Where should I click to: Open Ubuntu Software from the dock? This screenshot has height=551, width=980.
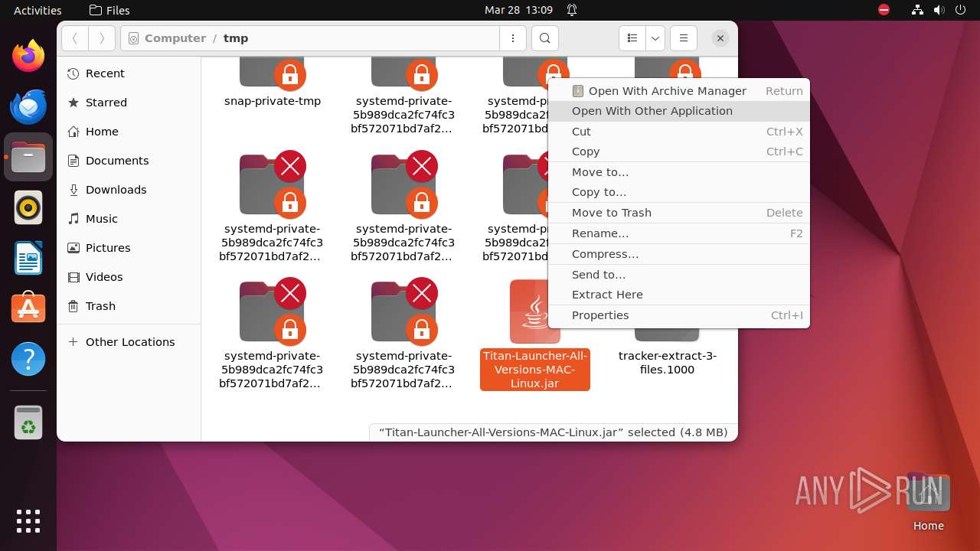pyautogui.click(x=28, y=308)
